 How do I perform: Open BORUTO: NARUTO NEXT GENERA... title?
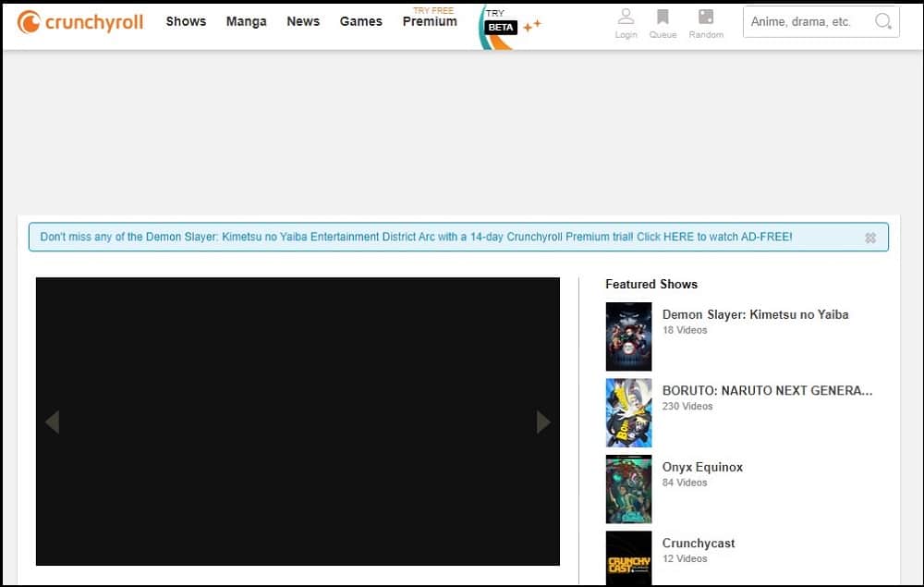pyautogui.click(x=767, y=390)
